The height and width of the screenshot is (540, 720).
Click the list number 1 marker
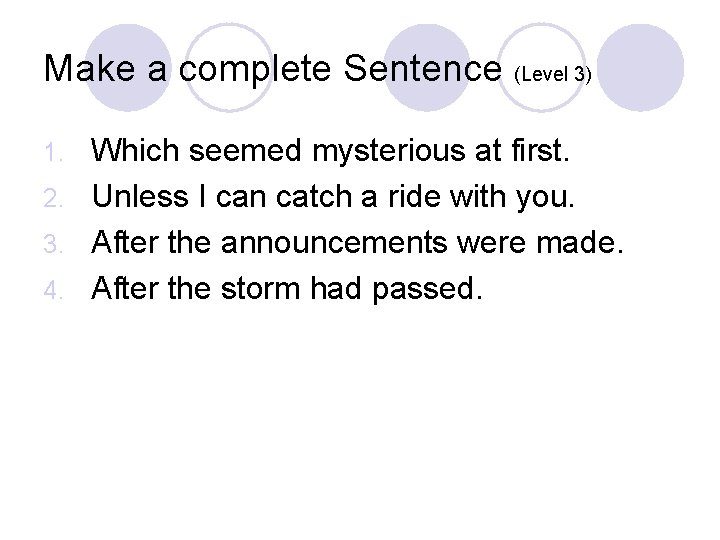(53, 153)
